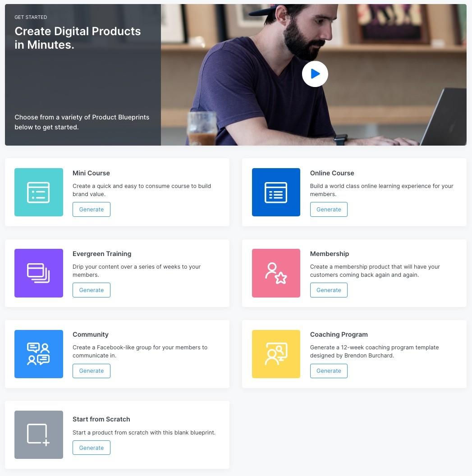472x476 pixels.
Task: Generate an Evergreen Training product
Action: (x=92, y=290)
